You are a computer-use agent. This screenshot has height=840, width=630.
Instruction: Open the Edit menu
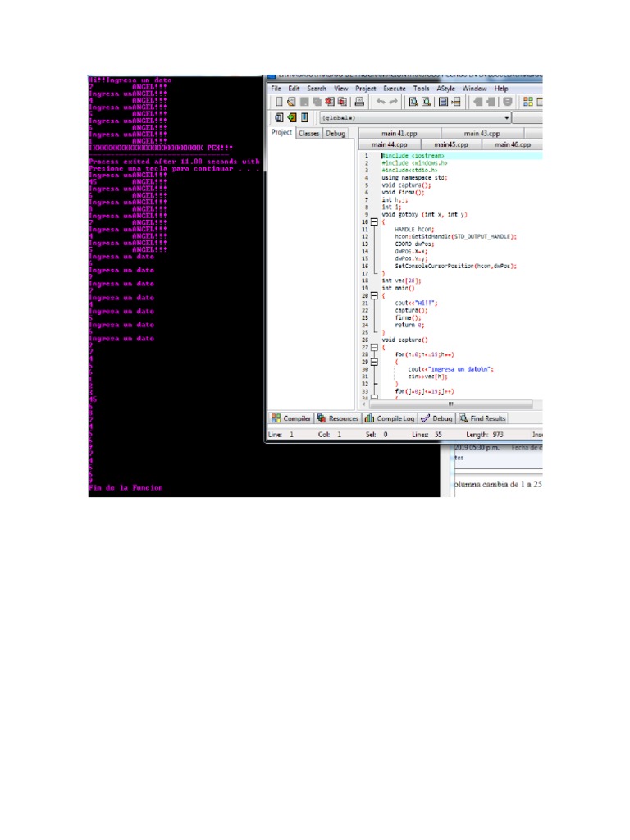294,89
